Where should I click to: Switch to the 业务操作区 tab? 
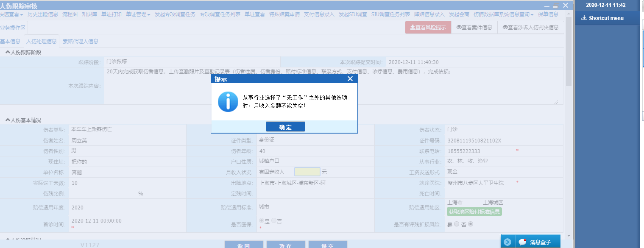click(13, 28)
